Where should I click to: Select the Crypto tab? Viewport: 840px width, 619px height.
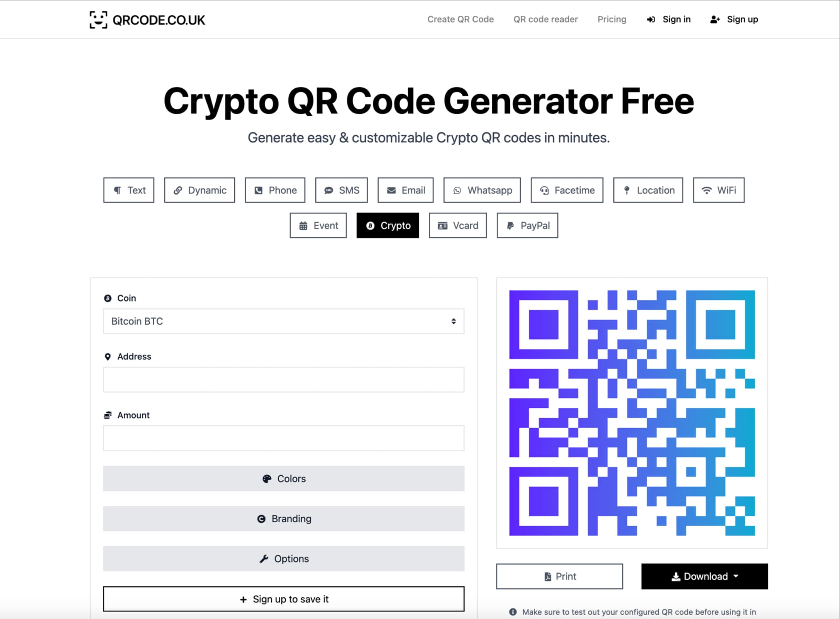(x=388, y=225)
